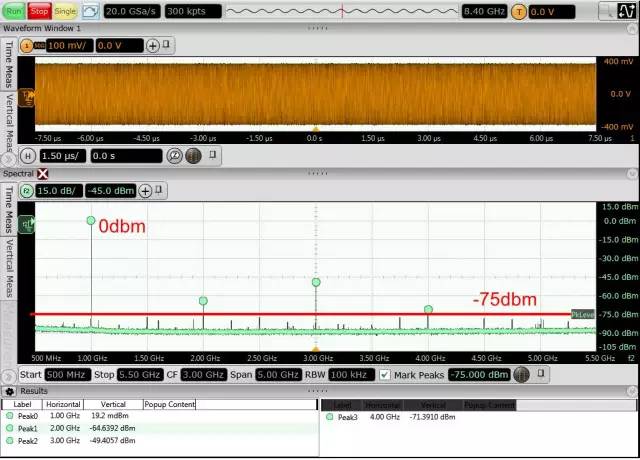640x460 pixels.
Task: Open the Time Meas tab in Waveform Window 1
Action: (x=9, y=64)
